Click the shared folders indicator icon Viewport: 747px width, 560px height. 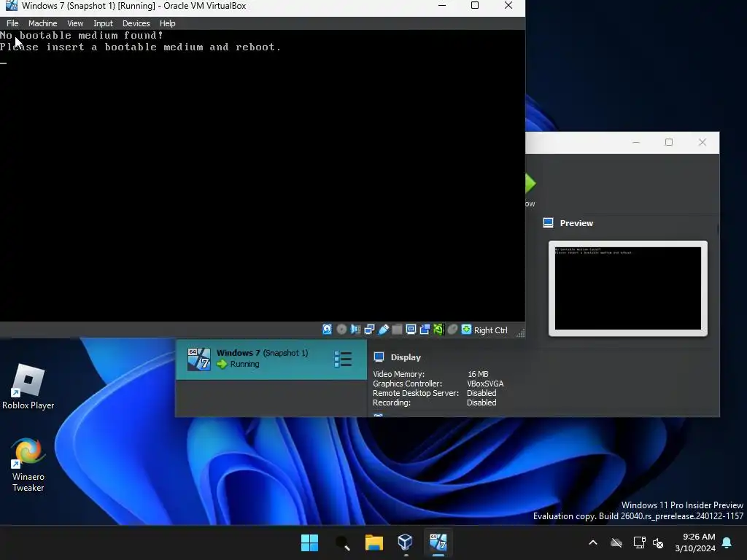397,330
